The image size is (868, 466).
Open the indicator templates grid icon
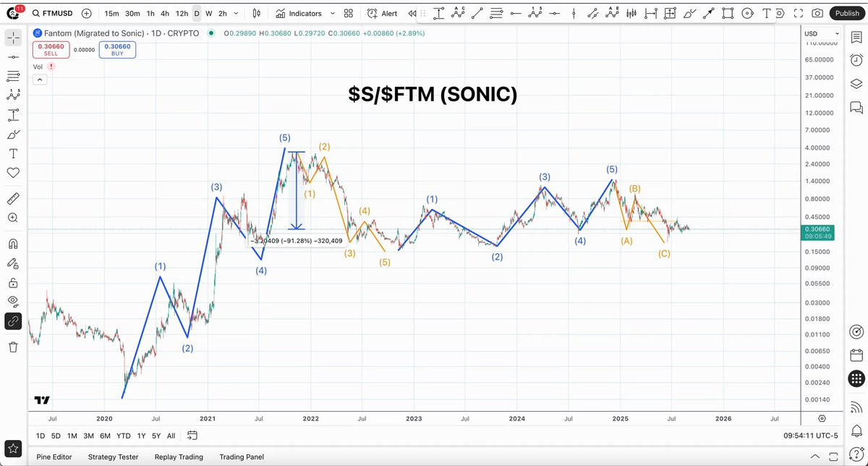click(349, 13)
